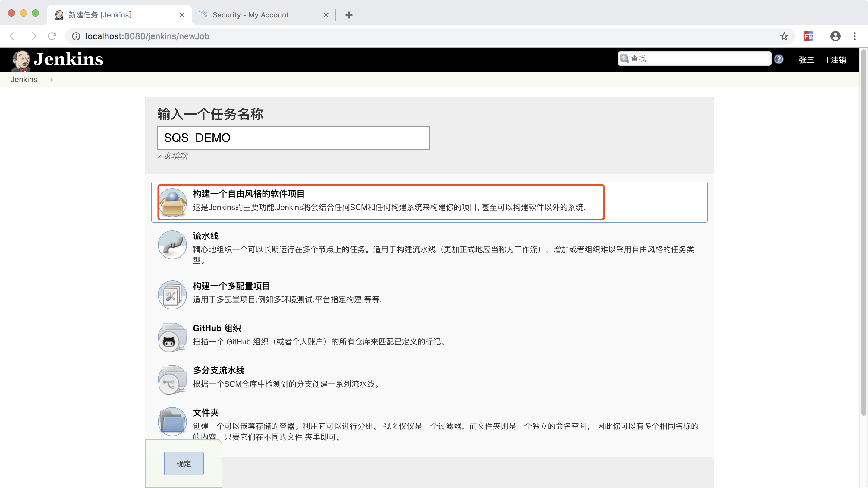Choose the Pipeline (流水线) pipe icon
The height and width of the screenshot is (488, 868).
pyautogui.click(x=172, y=245)
